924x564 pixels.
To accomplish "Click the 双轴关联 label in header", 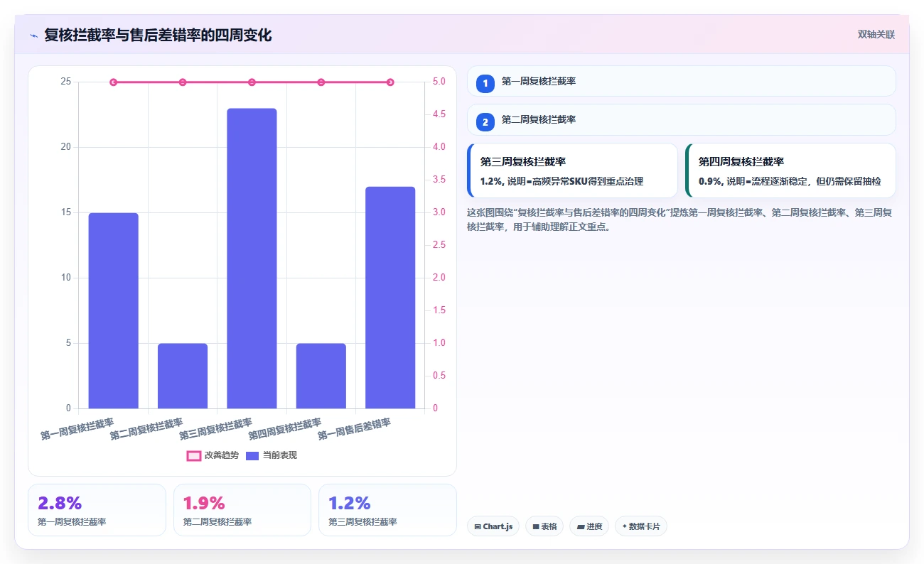I will (x=876, y=34).
